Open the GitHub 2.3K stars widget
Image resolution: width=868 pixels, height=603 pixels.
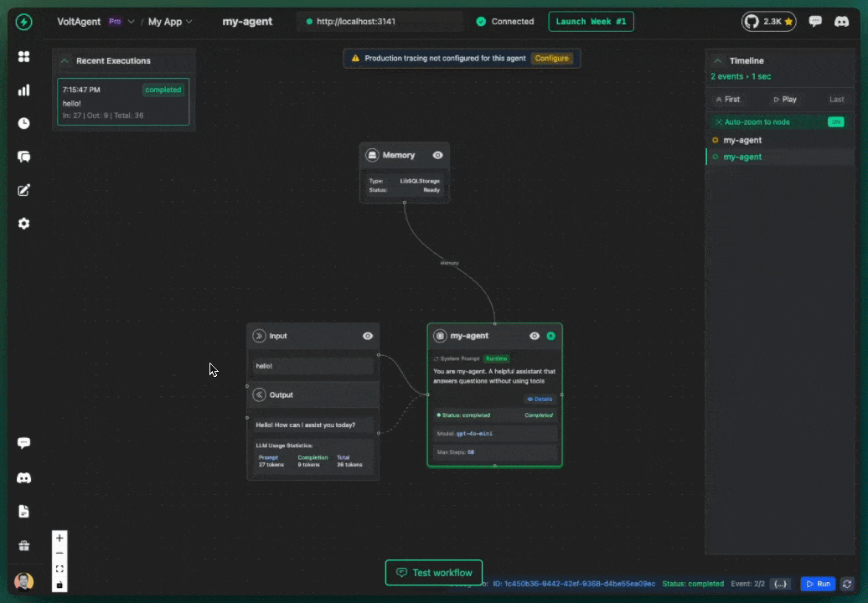click(x=768, y=22)
